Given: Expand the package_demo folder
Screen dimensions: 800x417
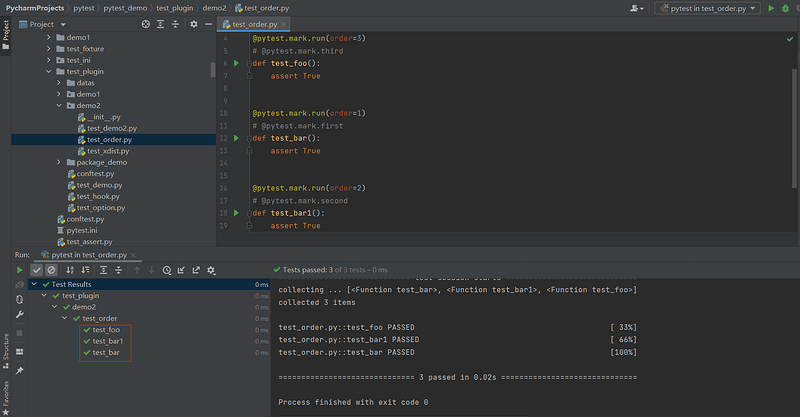Looking at the screenshot, I should (59, 162).
